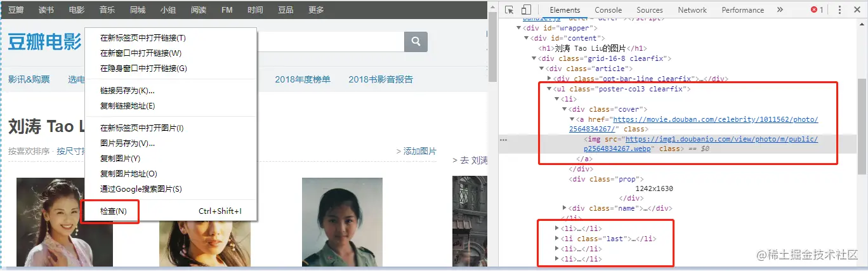Click the 豆瓣电影 logo

click(45, 42)
